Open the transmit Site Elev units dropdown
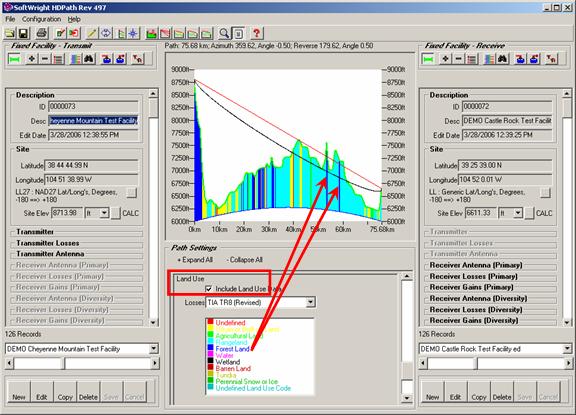This screenshot has width=576, height=415. (x=104, y=213)
